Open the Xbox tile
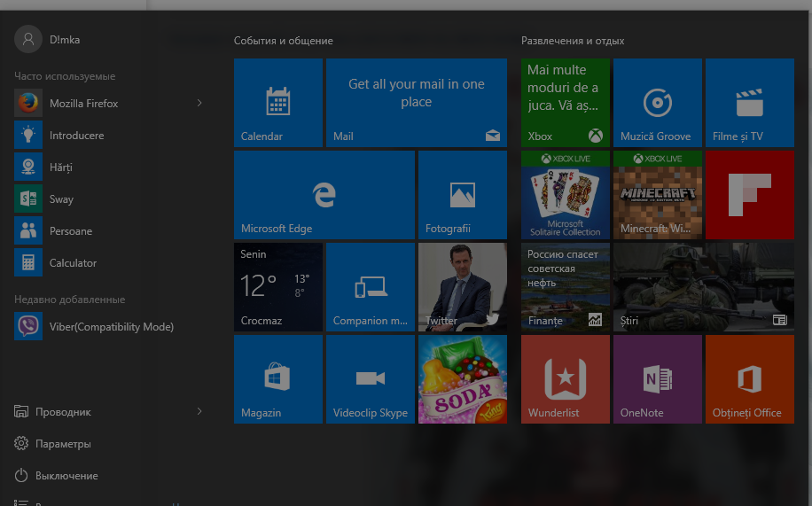The image size is (812, 506). (x=566, y=103)
